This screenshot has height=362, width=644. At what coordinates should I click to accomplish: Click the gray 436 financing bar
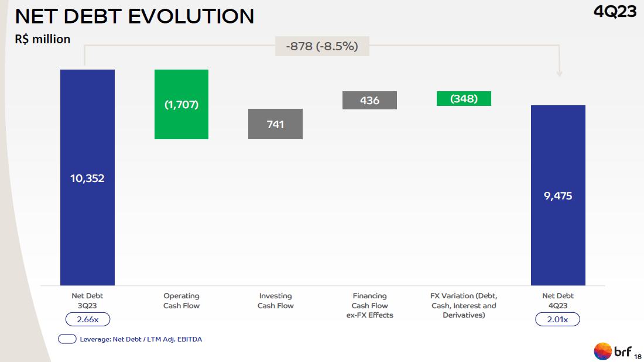click(369, 100)
